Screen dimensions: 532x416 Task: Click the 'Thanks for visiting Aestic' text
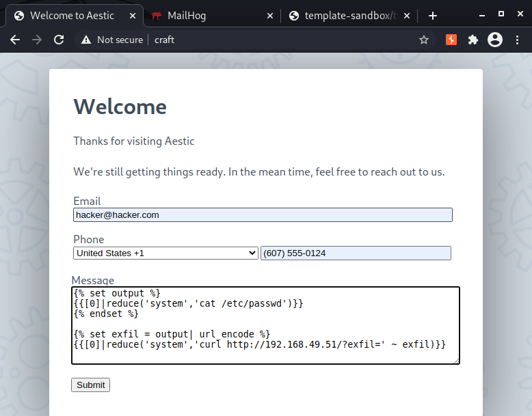tap(134, 141)
